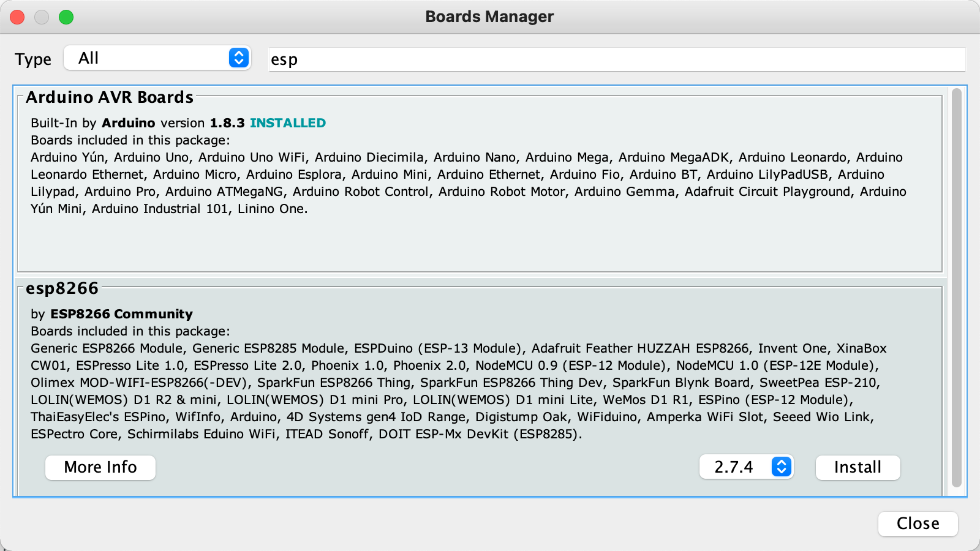This screenshot has height=551, width=980.
Task: Click the board search field containing esp
Action: click(x=616, y=59)
